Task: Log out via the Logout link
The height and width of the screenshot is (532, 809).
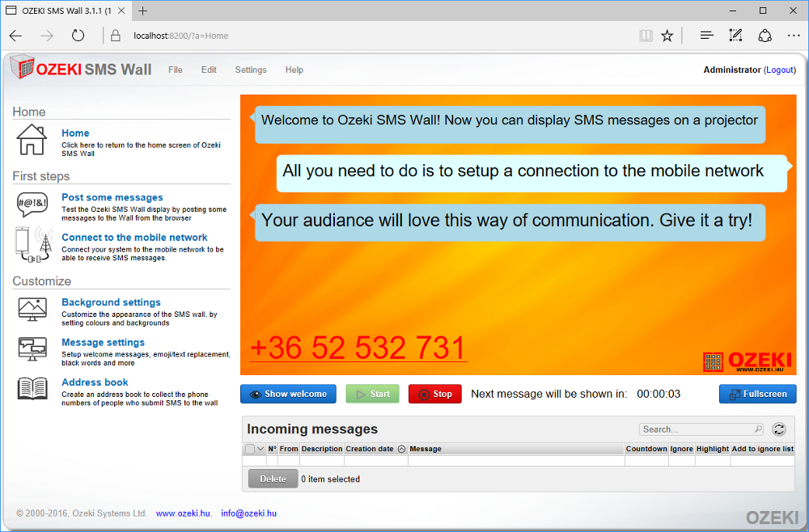Action: click(780, 70)
